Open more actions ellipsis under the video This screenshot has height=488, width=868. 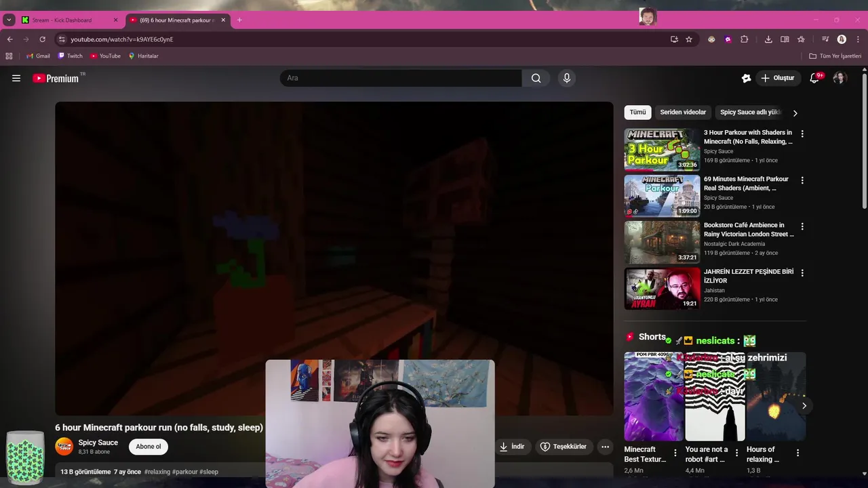click(605, 447)
